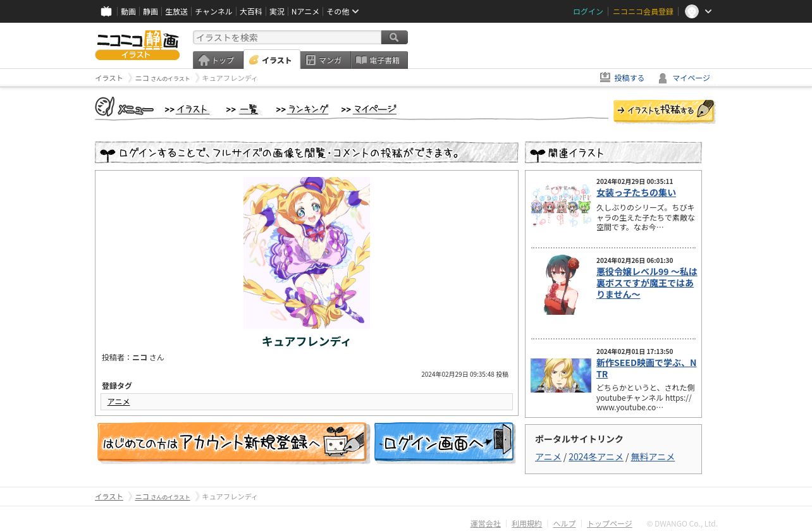Viewport: 812px width, 531px height.
Task: Open マイページ with person icon in sub-bar
Action: click(x=684, y=78)
